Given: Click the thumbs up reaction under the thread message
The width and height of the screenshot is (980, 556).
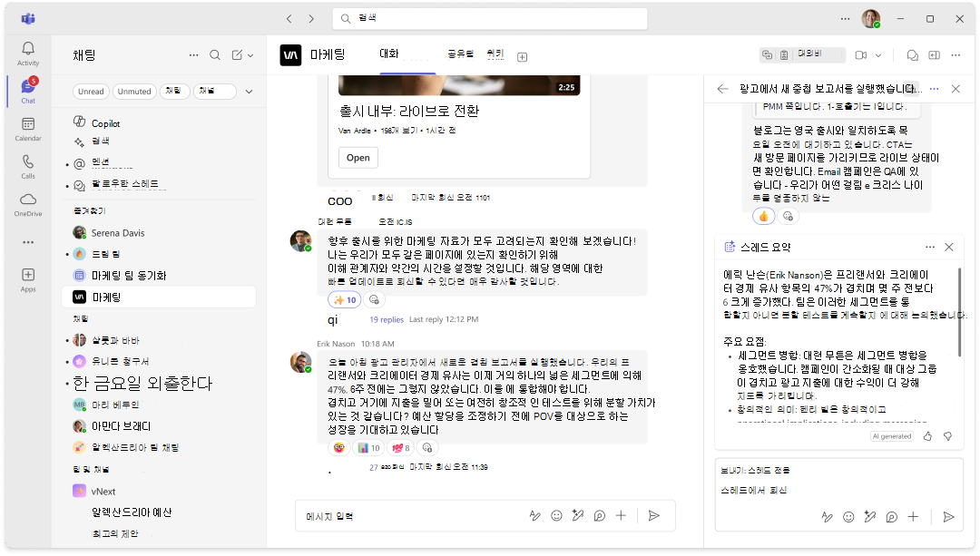Looking at the screenshot, I should coord(764,216).
